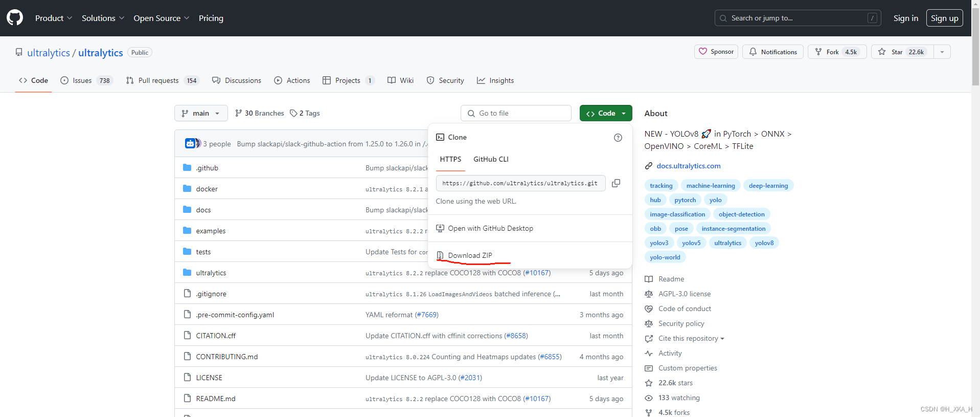Click the Go to file field
The height and width of the screenshot is (417, 980).
coord(516,113)
